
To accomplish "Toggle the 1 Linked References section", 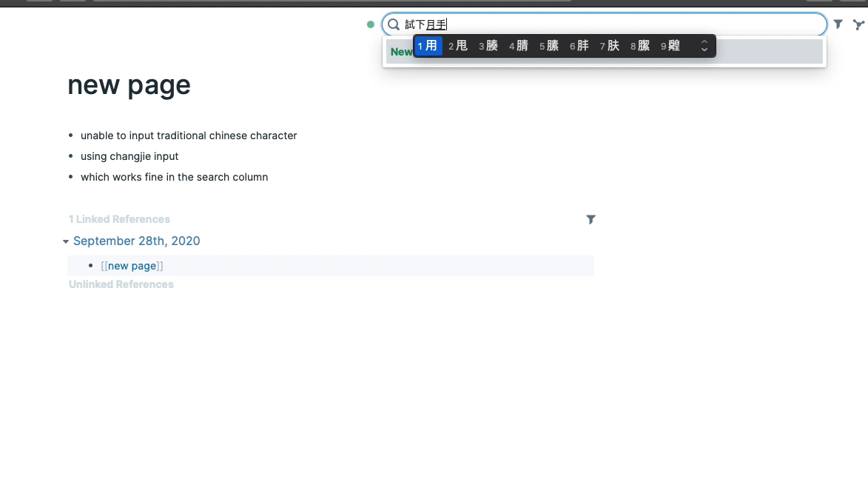I will (x=119, y=219).
